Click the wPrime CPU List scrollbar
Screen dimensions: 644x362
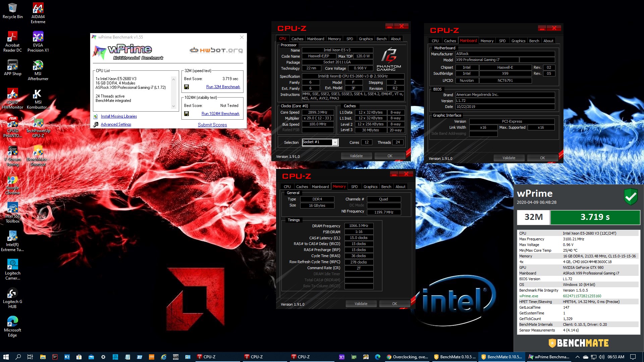pyautogui.click(x=173, y=93)
